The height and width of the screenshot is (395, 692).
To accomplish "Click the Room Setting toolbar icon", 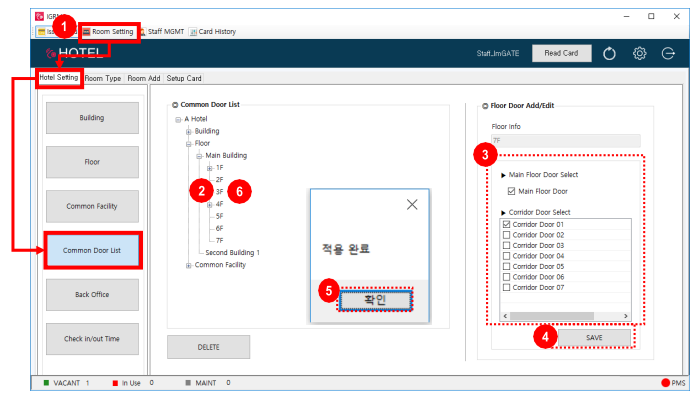I will tap(86, 32).
